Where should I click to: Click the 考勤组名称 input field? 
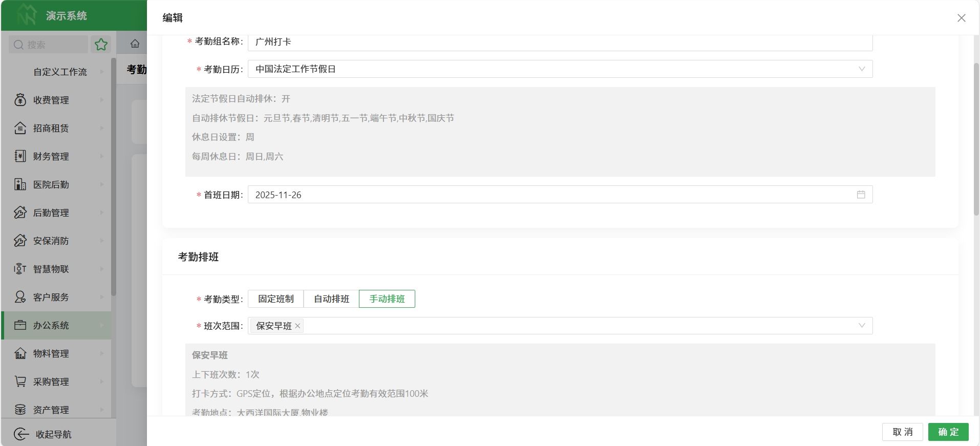560,42
